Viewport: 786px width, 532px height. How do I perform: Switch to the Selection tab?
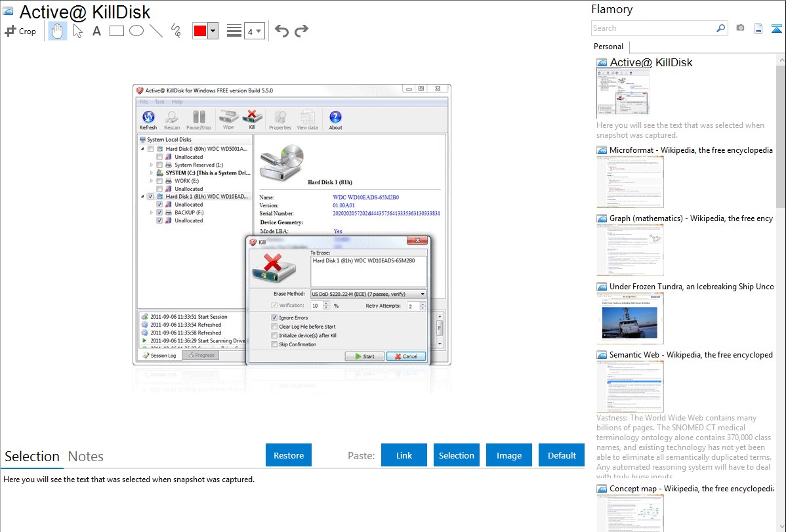[32, 457]
